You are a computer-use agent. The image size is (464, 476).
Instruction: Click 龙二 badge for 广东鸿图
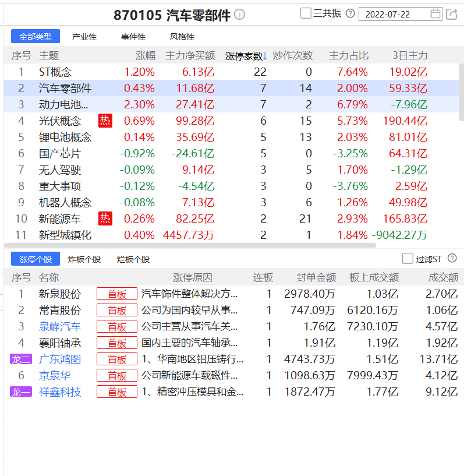(x=20, y=359)
